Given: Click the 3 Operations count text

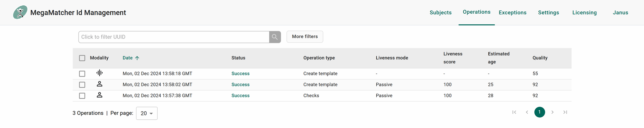Looking at the screenshot, I should point(88,113).
